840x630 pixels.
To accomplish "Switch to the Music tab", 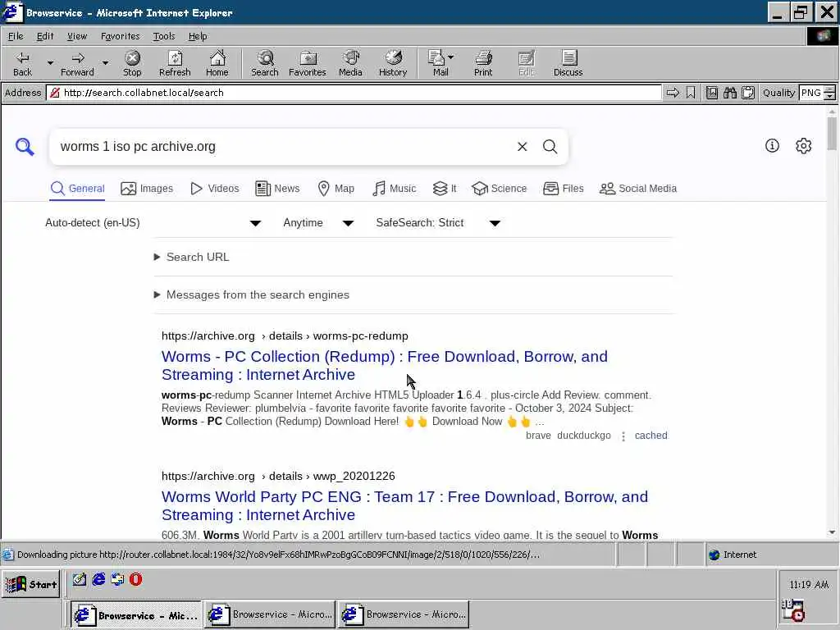I will (394, 189).
